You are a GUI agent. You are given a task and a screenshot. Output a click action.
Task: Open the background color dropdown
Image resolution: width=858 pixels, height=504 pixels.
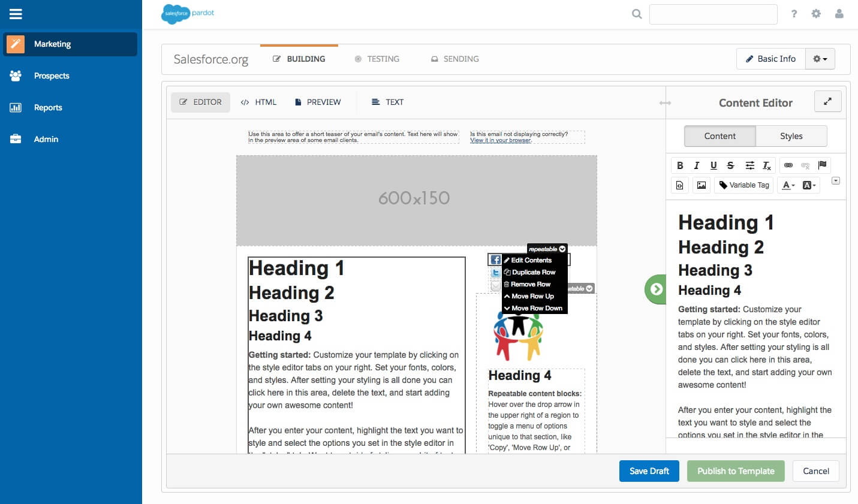click(x=809, y=185)
